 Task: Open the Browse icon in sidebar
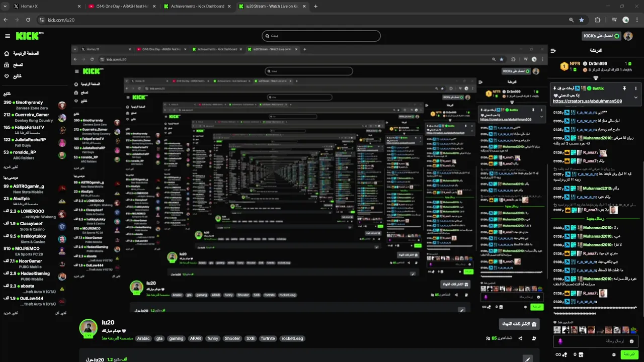pos(7,65)
